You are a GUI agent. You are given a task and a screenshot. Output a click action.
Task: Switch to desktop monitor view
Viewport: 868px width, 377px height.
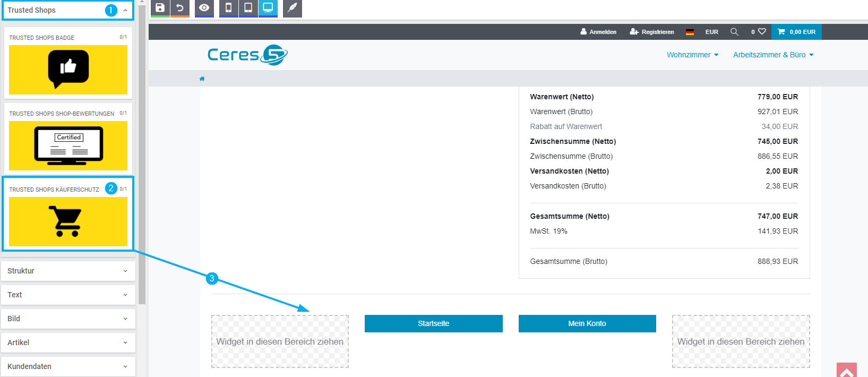[268, 8]
